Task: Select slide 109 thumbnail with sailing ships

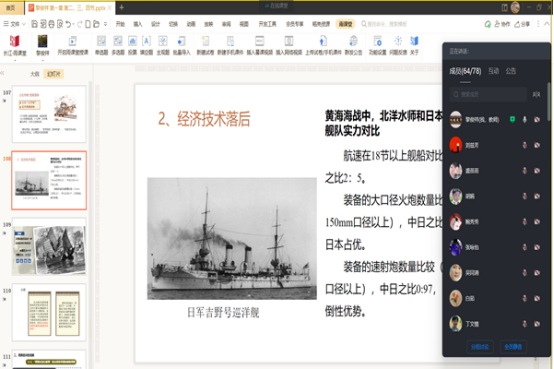Action: coord(49,247)
